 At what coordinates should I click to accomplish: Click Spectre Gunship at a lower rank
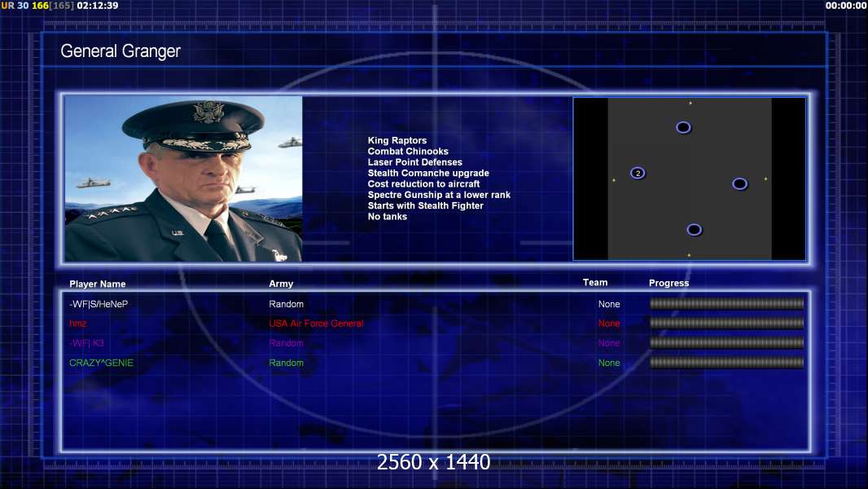(439, 195)
